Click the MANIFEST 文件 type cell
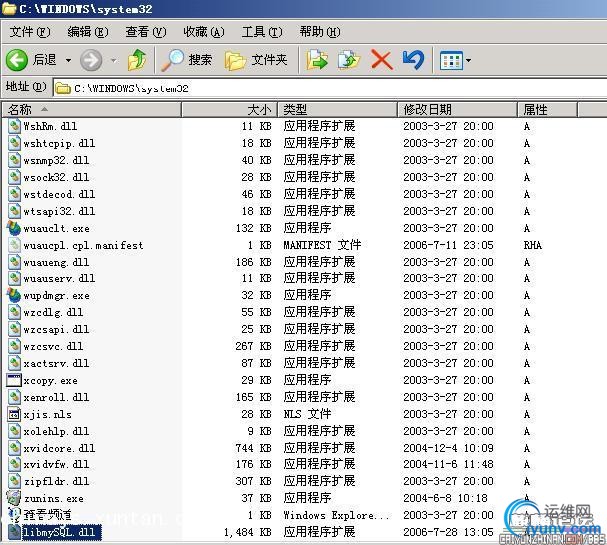This screenshot has height=545, width=607. coord(322,245)
